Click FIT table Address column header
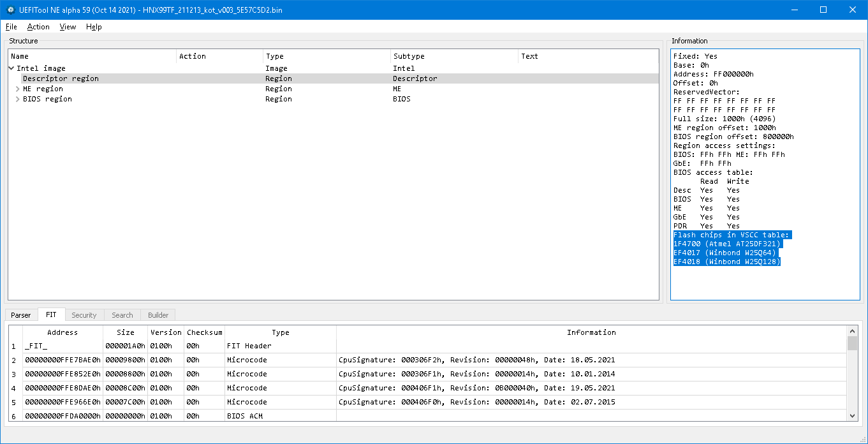868x444 pixels. tap(63, 332)
